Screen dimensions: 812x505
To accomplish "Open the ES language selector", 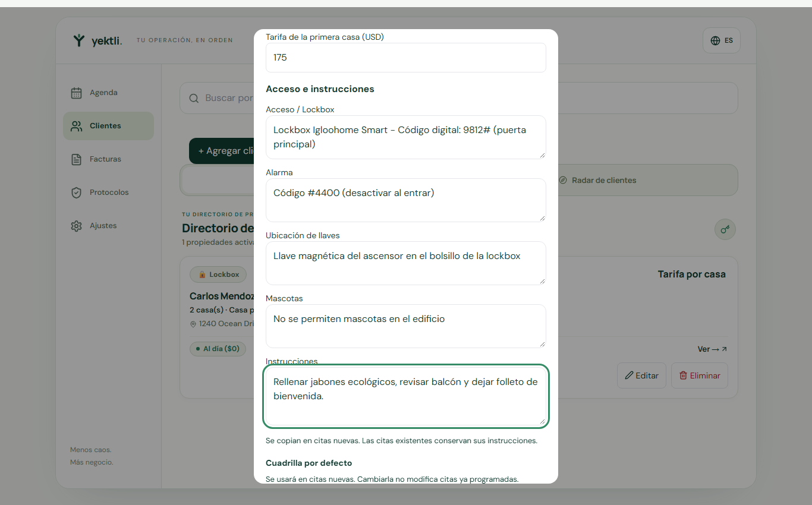I will (x=722, y=40).
